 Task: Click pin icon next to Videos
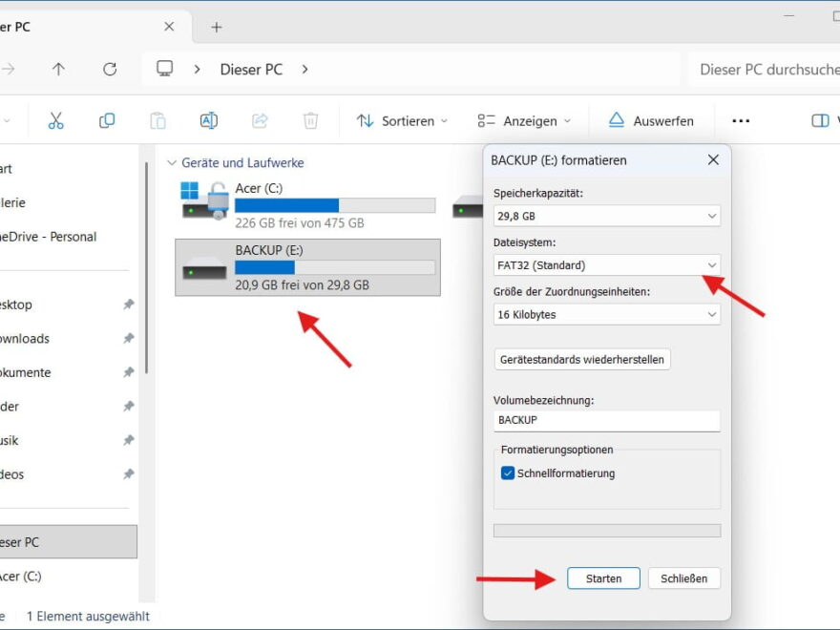click(x=129, y=473)
